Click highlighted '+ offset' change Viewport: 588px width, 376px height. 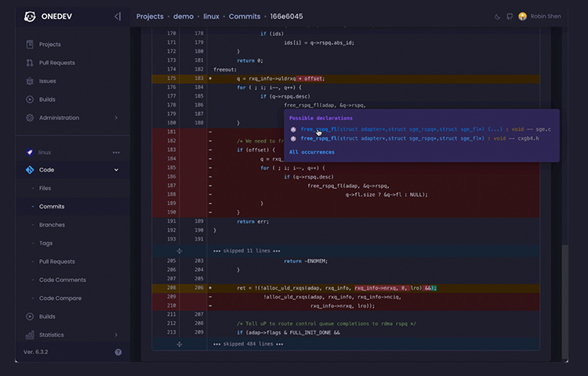pos(310,78)
